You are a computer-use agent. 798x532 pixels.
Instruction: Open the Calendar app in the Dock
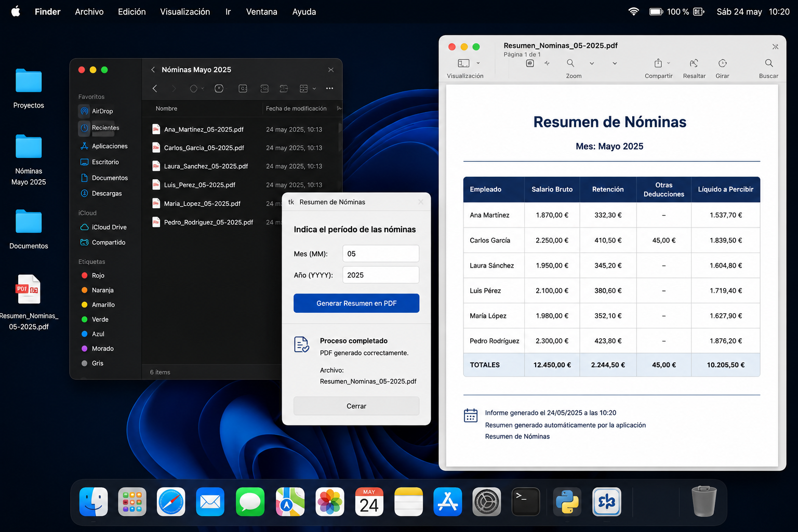369,502
